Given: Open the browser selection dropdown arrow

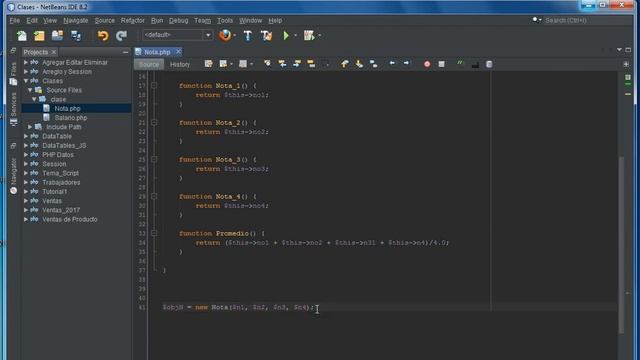Looking at the screenshot, I should (x=235, y=36).
